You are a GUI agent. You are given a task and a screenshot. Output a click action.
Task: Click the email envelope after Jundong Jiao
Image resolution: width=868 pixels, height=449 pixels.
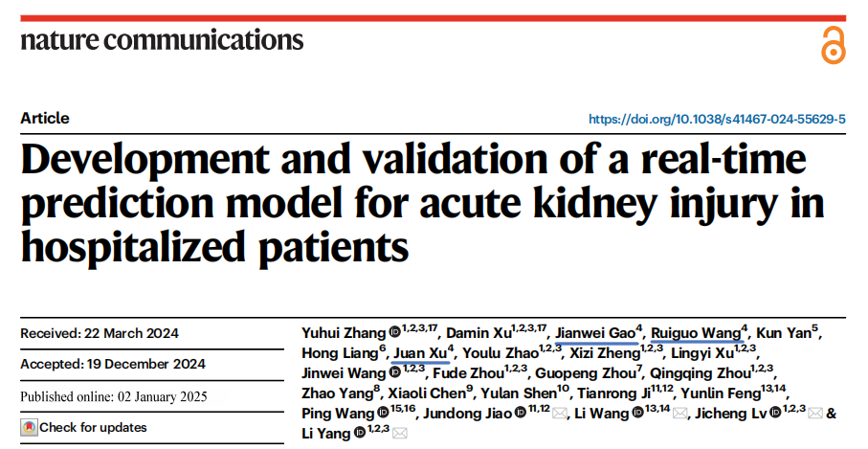[560, 413]
